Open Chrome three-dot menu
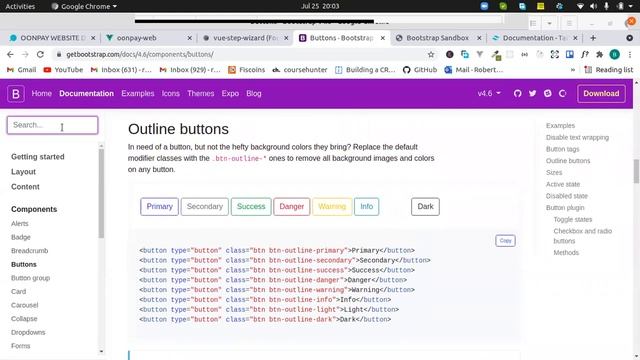Screen dimensions: 640x360 point(629,54)
